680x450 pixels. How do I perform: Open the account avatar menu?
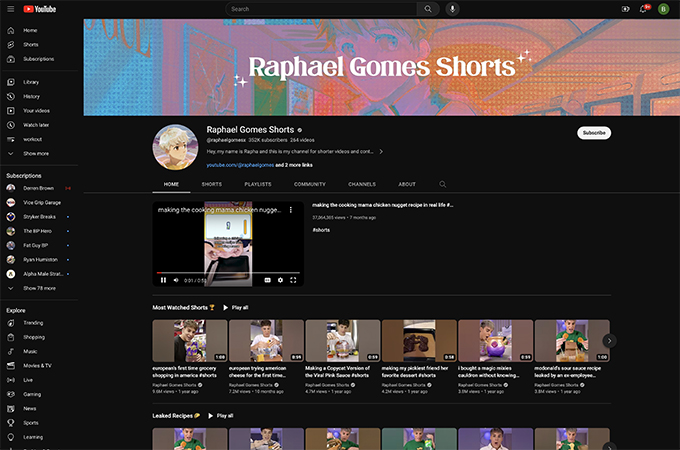point(663,9)
